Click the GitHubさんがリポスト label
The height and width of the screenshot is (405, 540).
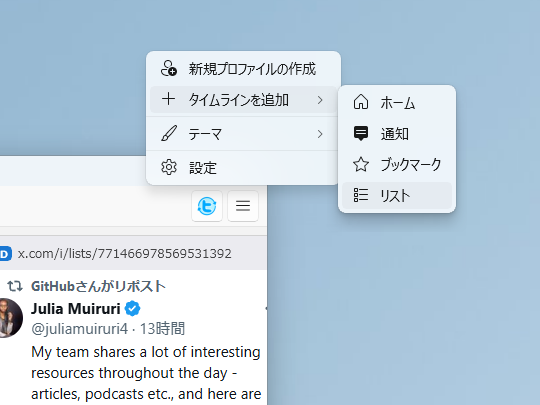(98, 286)
